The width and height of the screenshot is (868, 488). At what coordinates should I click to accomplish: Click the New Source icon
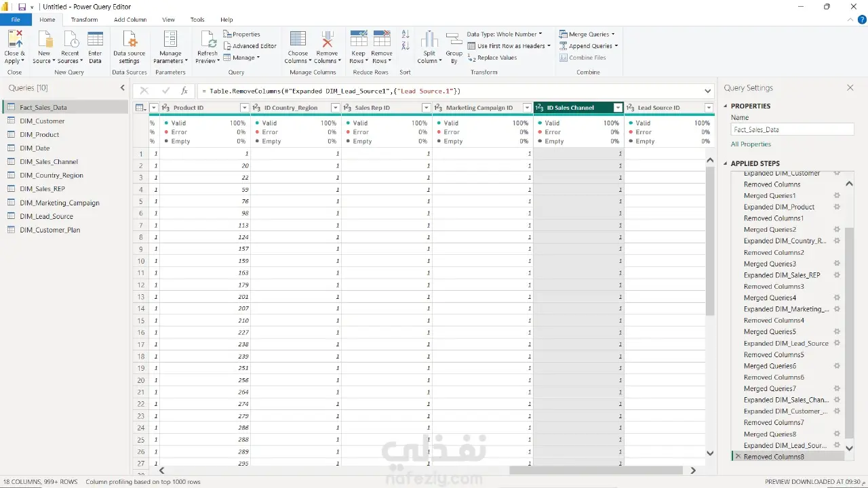pos(44,39)
